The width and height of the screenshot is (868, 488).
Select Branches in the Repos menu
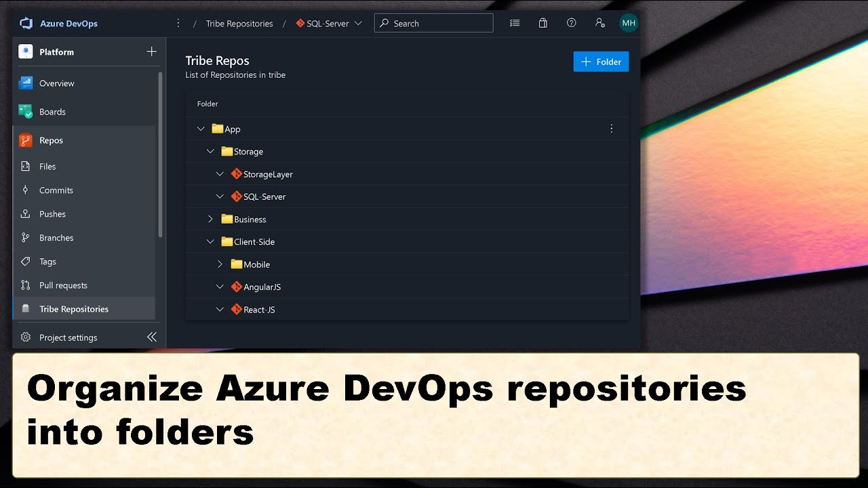pos(56,238)
